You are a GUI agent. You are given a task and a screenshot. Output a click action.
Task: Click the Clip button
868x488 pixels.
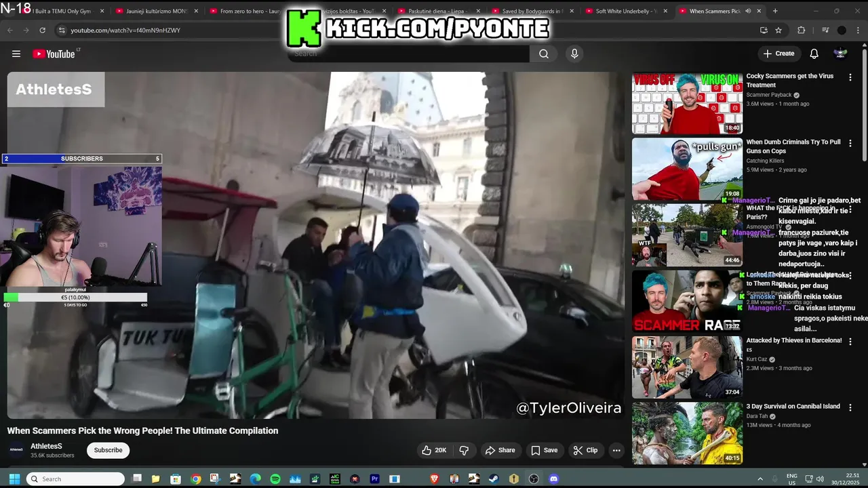[585, 450]
